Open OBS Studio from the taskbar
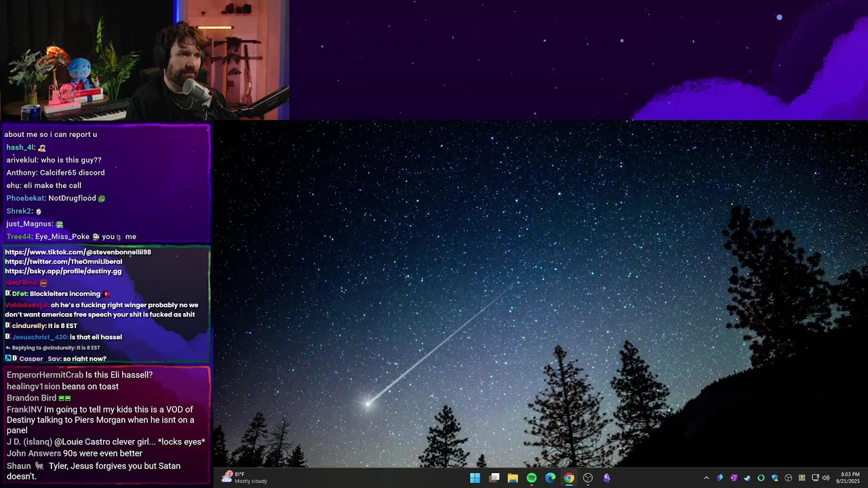Viewport: 868px width, 488px height. 588,478
